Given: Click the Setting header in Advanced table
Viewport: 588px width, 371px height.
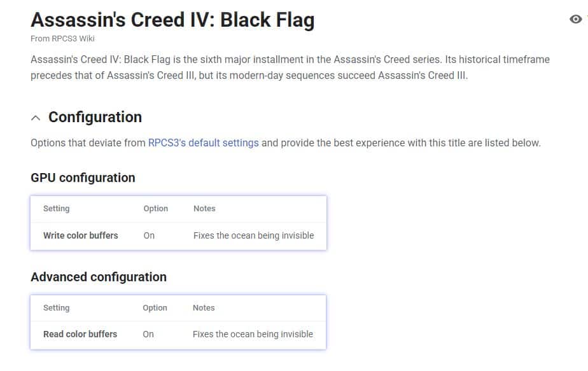Looking at the screenshot, I should [x=56, y=308].
